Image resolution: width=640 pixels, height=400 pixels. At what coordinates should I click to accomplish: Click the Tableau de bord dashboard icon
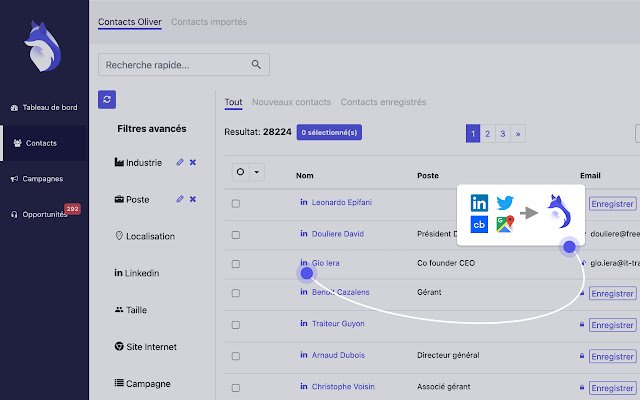tap(14, 108)
